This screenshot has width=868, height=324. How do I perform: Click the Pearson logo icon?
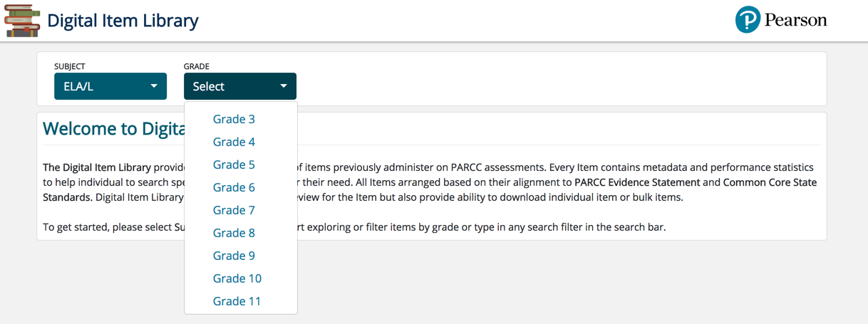tap(748, 20)
